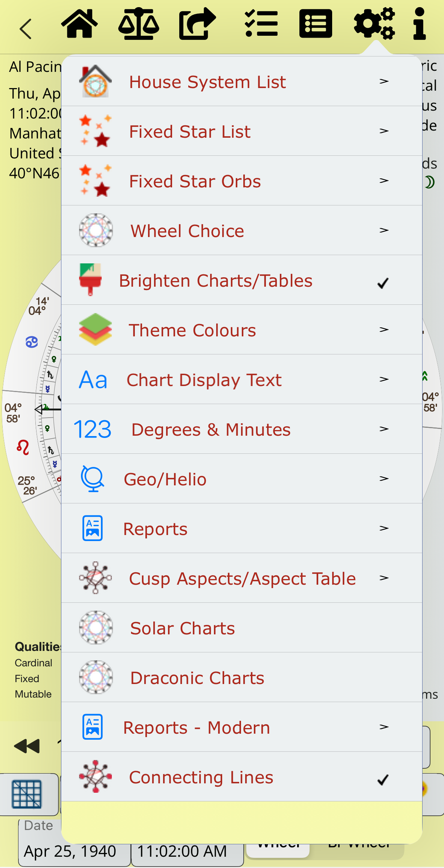
Task: Expand Fixed Star Orbs submenu arrow
Action: [384, 181]
